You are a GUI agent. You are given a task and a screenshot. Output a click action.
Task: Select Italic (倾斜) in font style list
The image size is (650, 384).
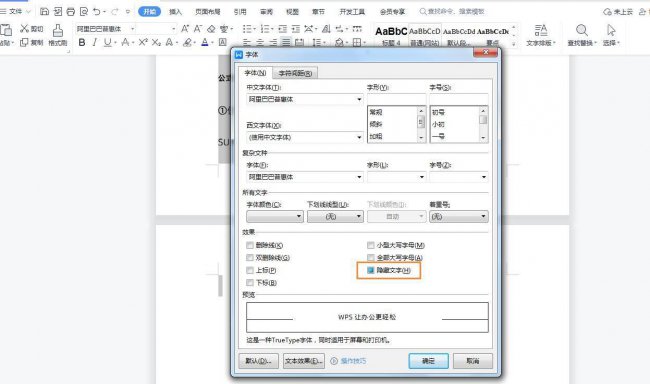pyautogui.click(x=376, y=124)
